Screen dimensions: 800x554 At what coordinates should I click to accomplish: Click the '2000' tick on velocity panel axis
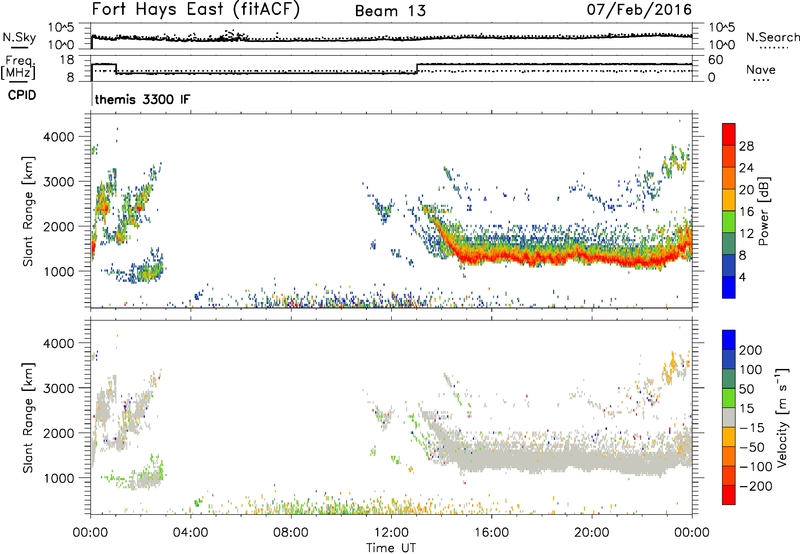click(x=58, y=434)
